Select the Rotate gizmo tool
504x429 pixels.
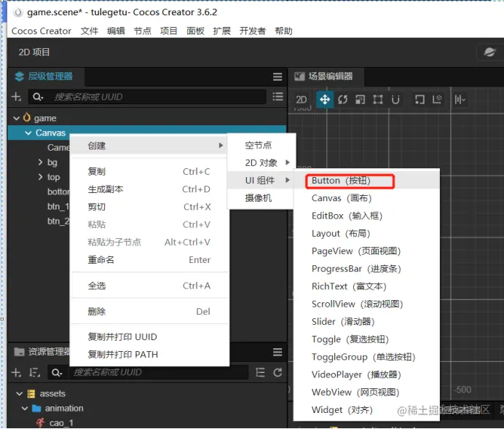click(342, 100)
